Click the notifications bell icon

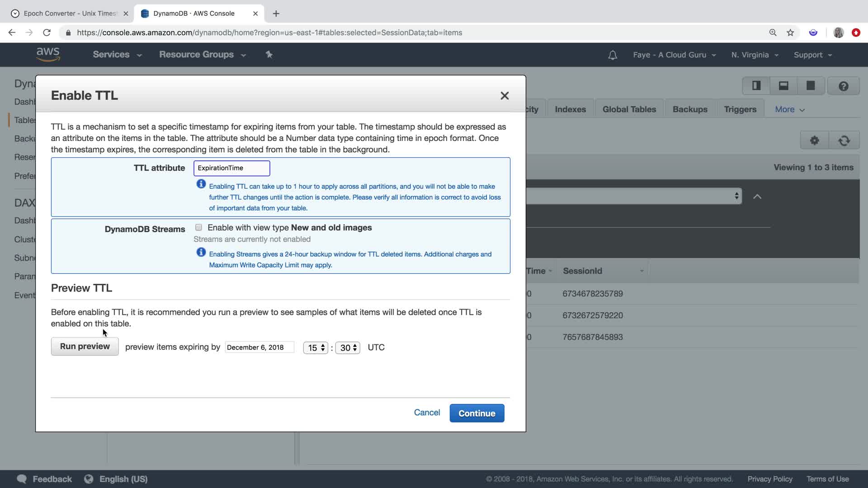[x=613, y=55]
